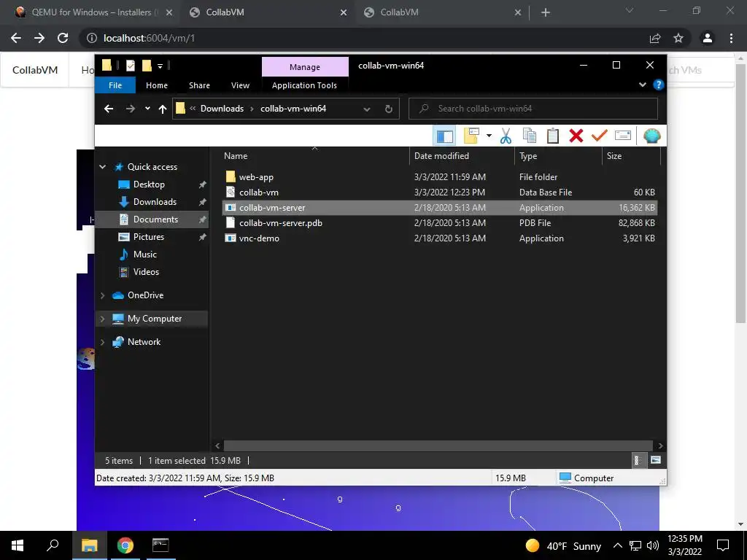Screen dimensions: 747x560
Task: Open Downloads in Quick access
Action: [155, 202]
